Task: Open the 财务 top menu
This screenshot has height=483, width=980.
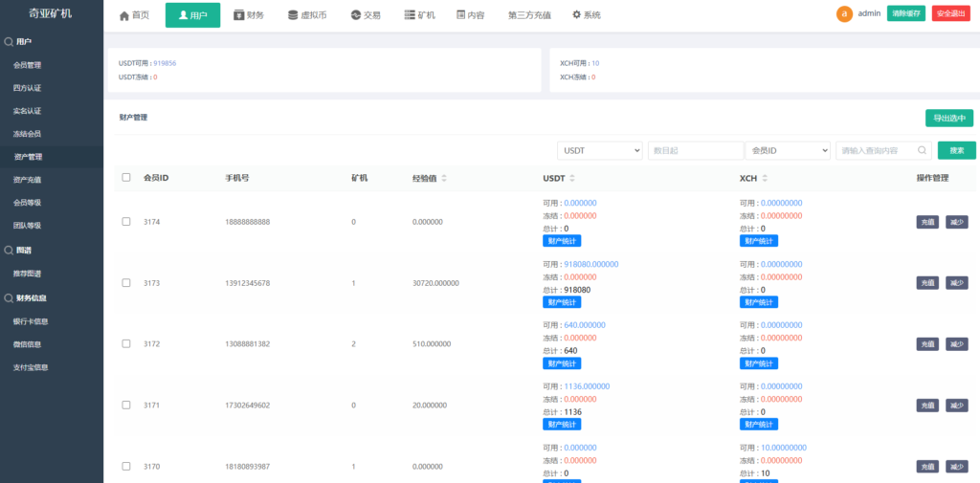Action: coord(249,15)
